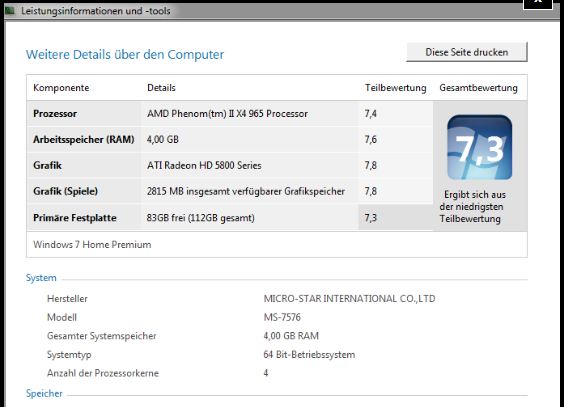Click the Komponente column header
Viewport: 564px width, 407px height.
pos(61,88)
